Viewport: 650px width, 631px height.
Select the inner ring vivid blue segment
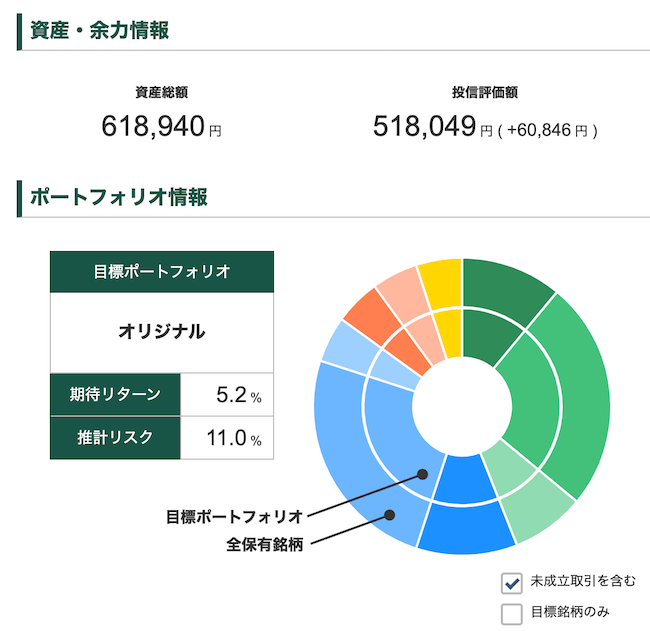pos(464,479)
